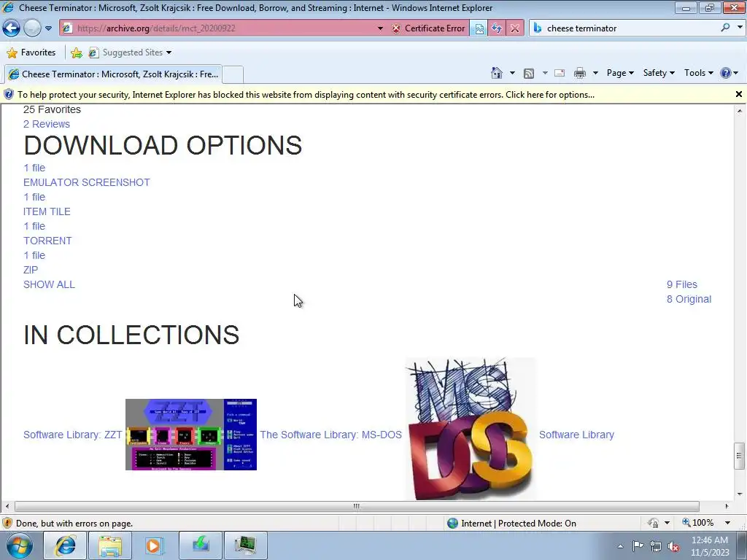This screenshot has width=747, height=560.
Task: Click the horizontal scrollbar right arrow
Action: tap(727, 506)
